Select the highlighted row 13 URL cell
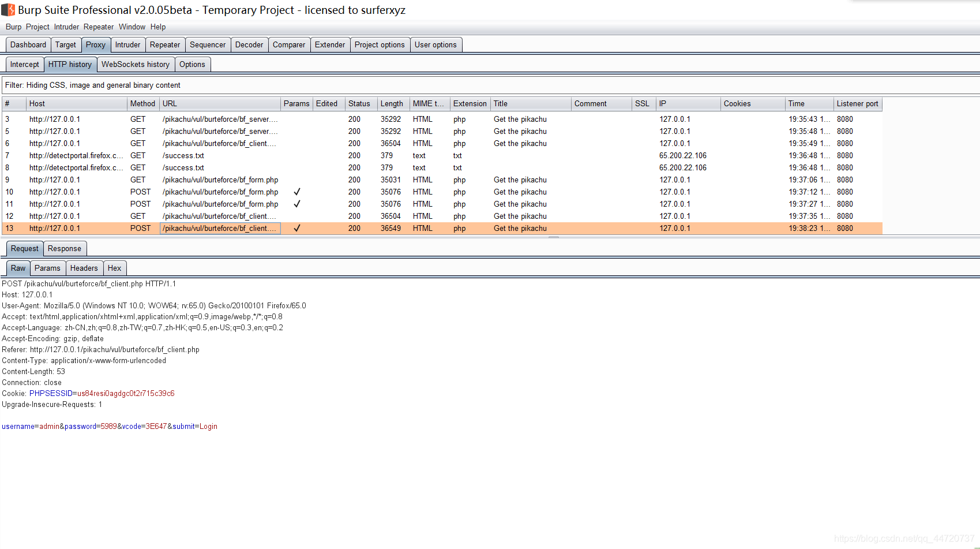This screenshot has width=980, height=549. (x=220, y=228)
